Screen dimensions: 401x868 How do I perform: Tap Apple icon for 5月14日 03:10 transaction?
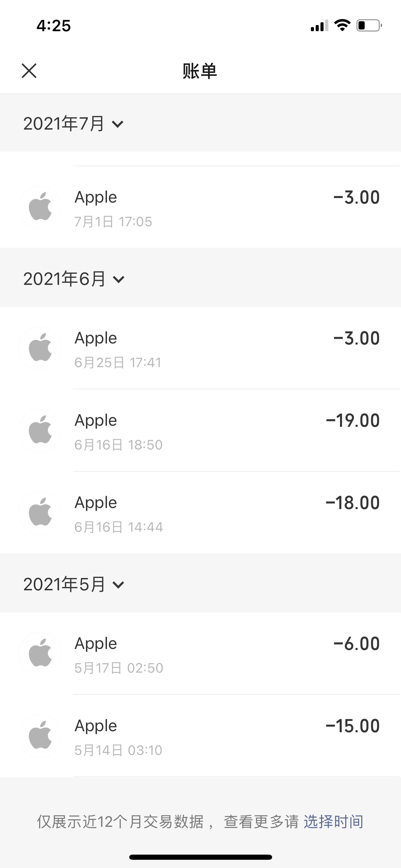(x=40, y=736)
